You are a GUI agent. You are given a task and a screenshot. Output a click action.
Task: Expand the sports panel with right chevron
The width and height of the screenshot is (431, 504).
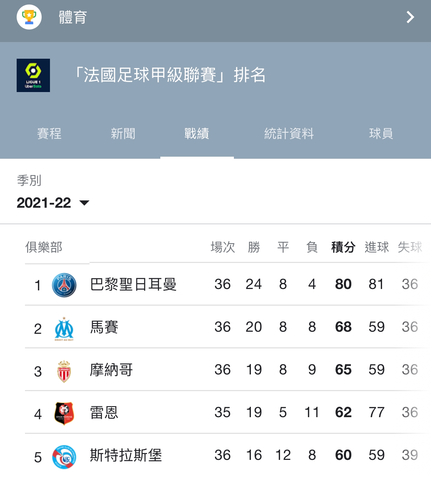pos(410,17)
